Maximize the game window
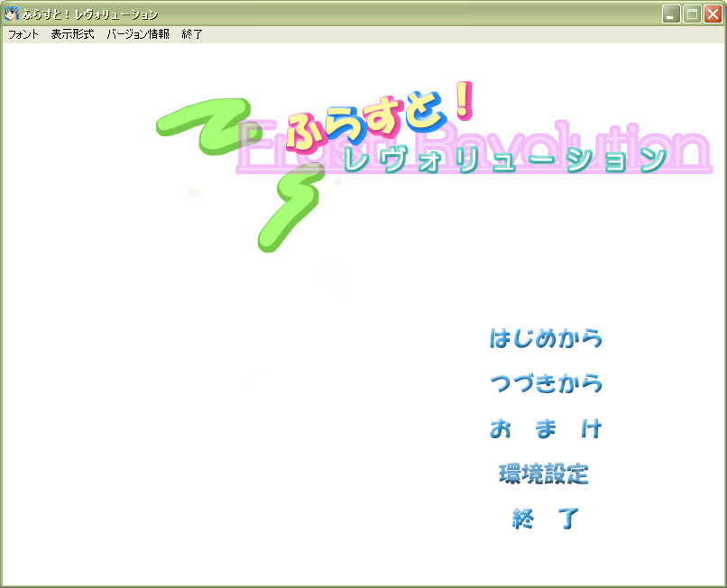Viewport: 727px width, 588px height. [692, 14]
